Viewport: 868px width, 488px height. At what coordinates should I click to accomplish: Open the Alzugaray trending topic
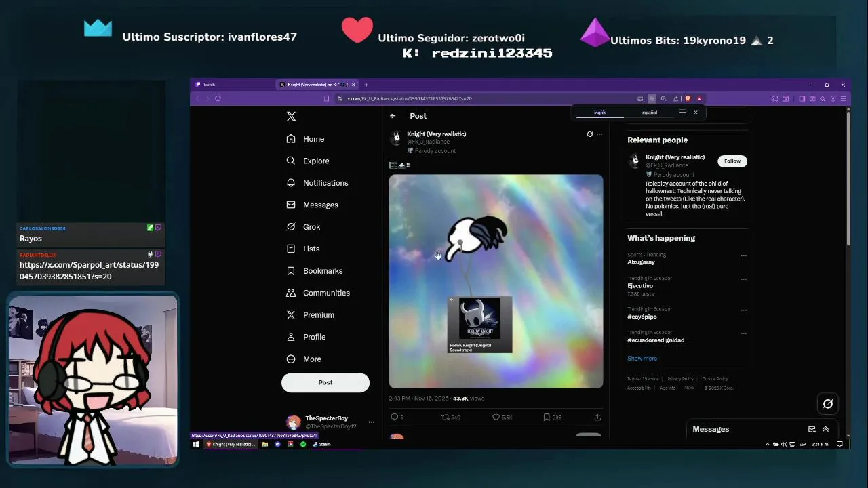(641, 262)
